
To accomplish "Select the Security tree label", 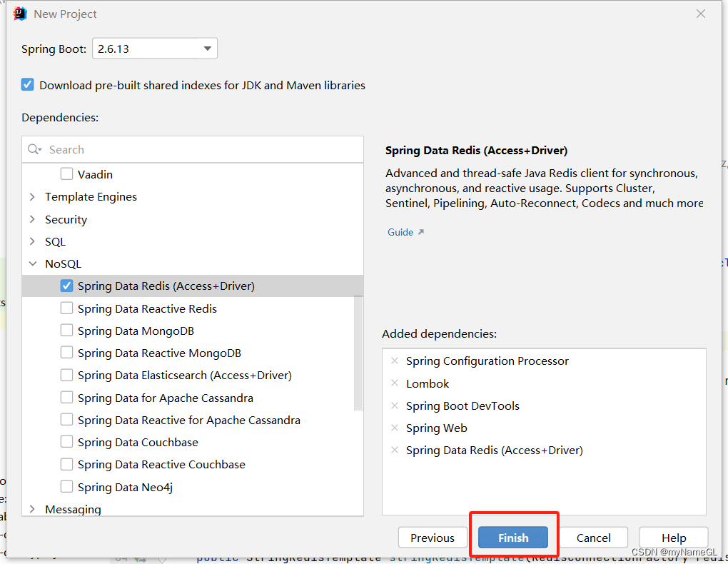I will point(66,219).
